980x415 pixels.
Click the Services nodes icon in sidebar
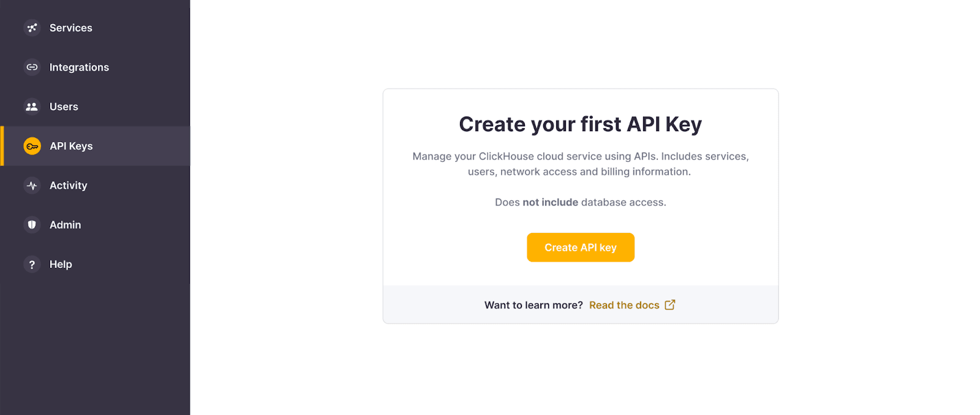coord(32,28)
